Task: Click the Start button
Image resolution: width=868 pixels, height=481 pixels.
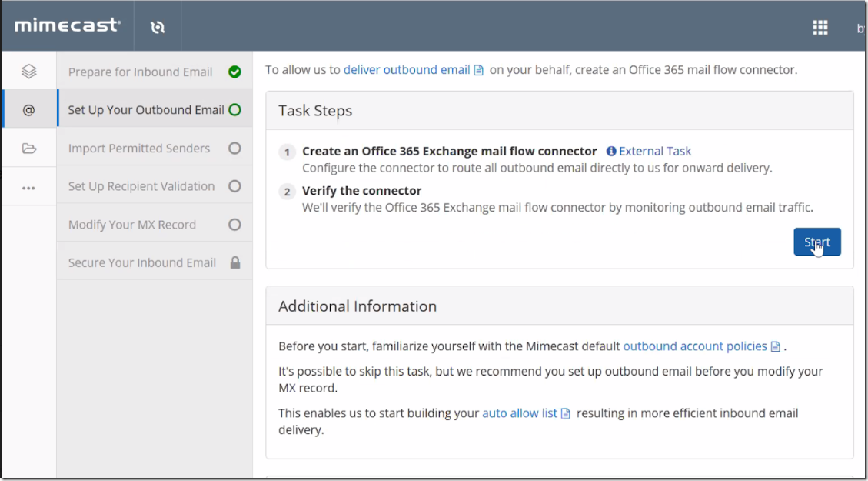Action: [x=817, y=242]
